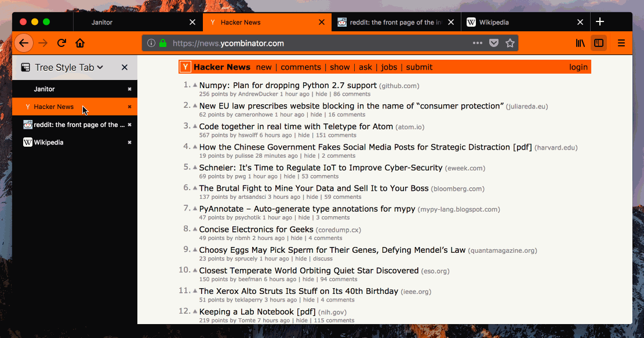
Task: Click the 'discuss' link for Choosy Eggs
Action: point(323,259)
